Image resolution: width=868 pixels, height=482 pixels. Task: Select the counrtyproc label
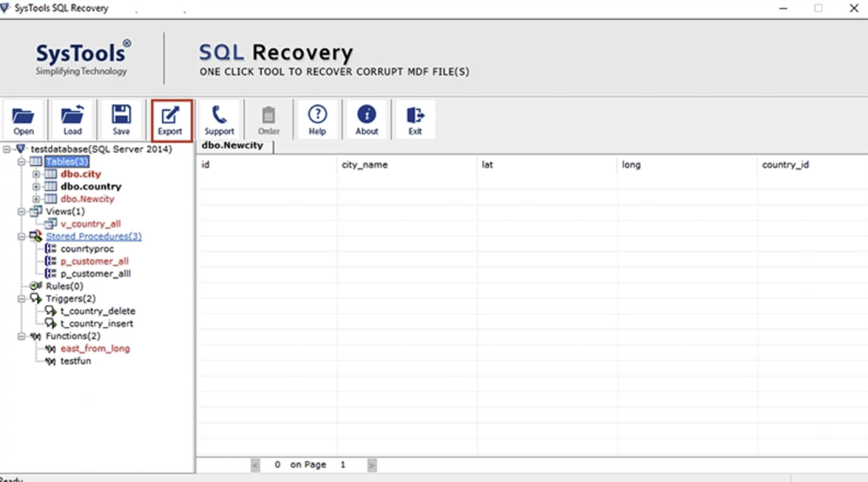tap(87, 248)
